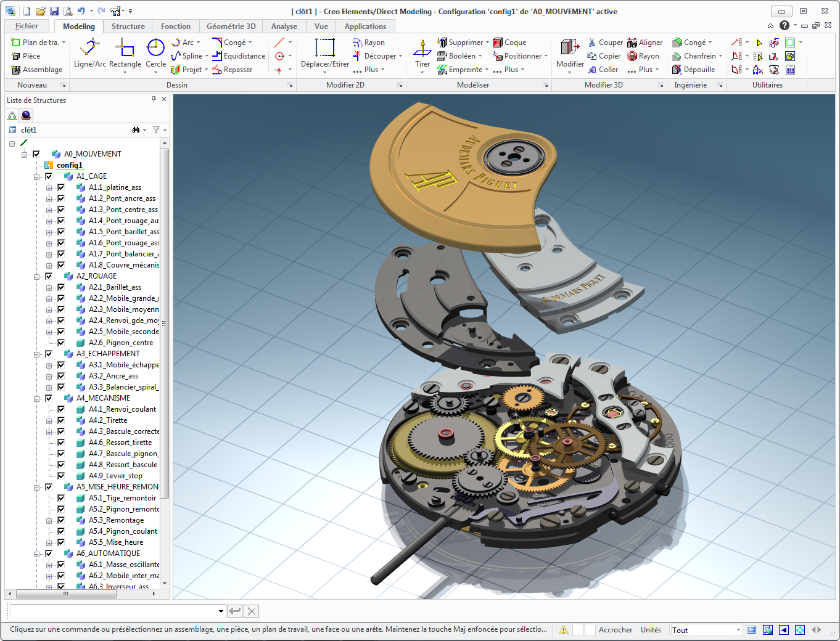Choose the Equidistance offset tool
The image size is (840, 641).
239,56
